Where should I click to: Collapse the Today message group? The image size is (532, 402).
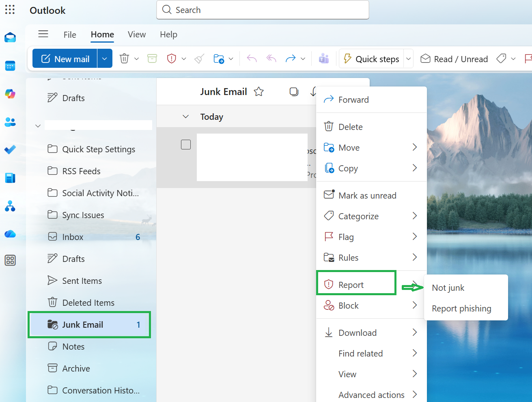point(185,117)
